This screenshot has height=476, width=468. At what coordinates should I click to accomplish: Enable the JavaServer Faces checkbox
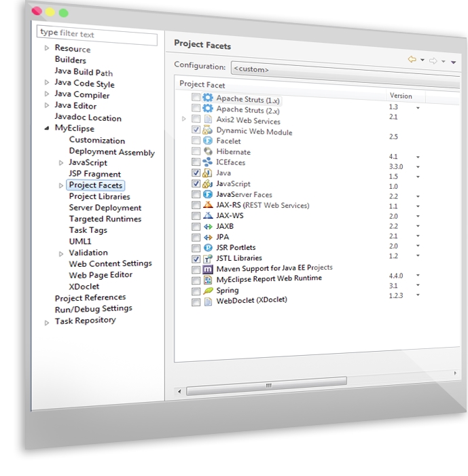[x=196, y=194]
